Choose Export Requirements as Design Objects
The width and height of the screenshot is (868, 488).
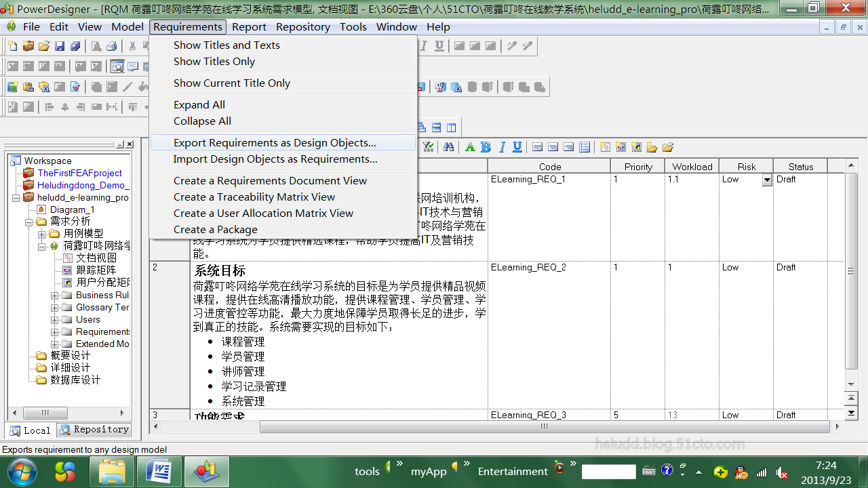[283, 142]
